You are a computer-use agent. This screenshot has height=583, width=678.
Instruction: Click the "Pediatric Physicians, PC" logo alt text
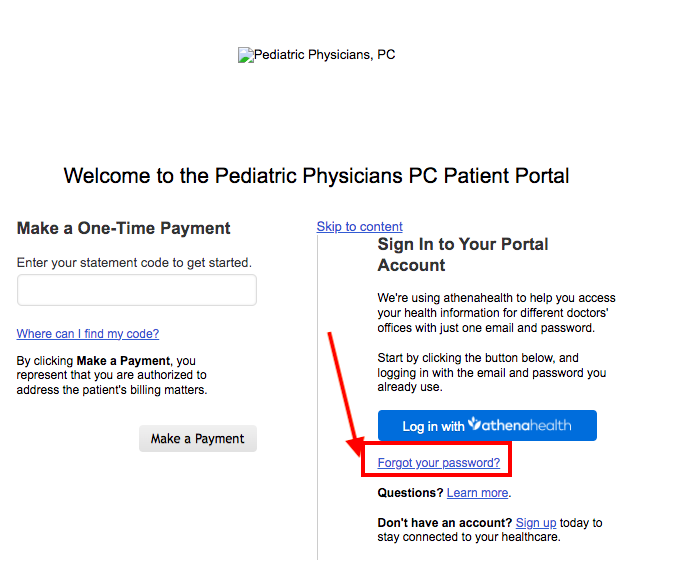point(324,55)
